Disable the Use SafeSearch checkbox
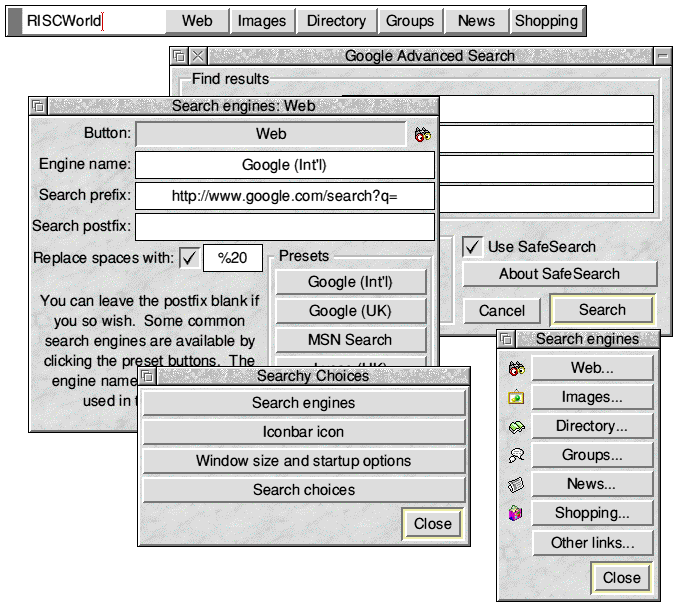This screenshot has height=610, width=678. [472, 247]
